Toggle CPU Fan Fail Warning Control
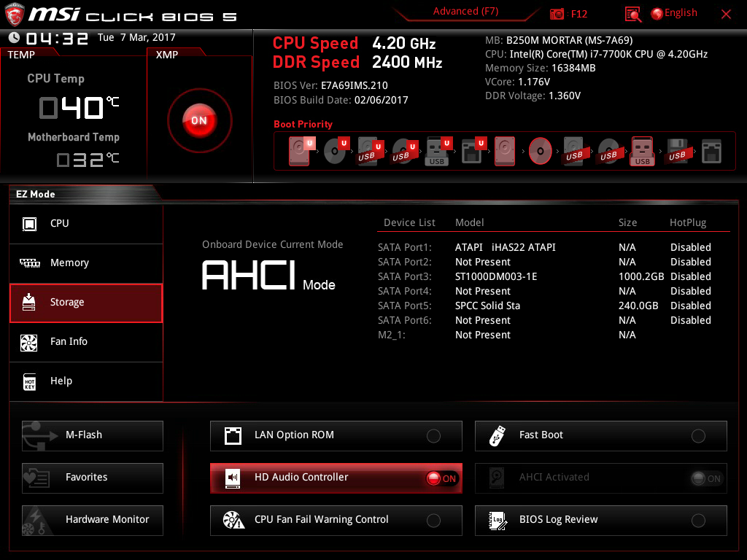Screen dimensions: 747x560 [x=433, y=521]
